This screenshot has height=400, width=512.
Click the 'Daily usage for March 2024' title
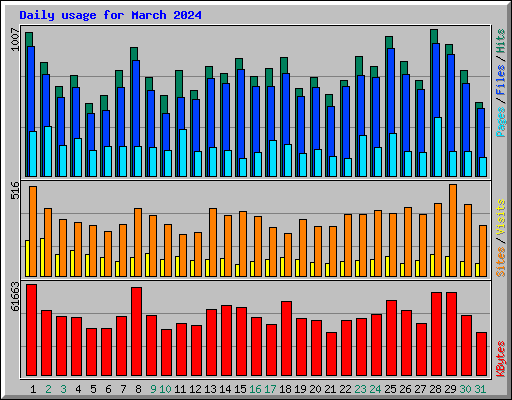click(110, 15)
